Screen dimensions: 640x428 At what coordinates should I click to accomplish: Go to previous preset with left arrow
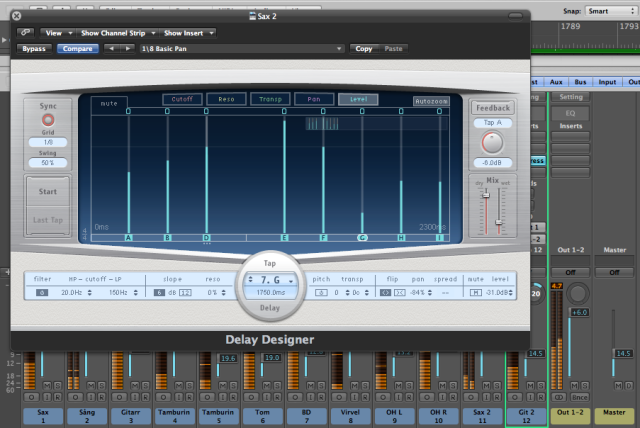(111, 49)
